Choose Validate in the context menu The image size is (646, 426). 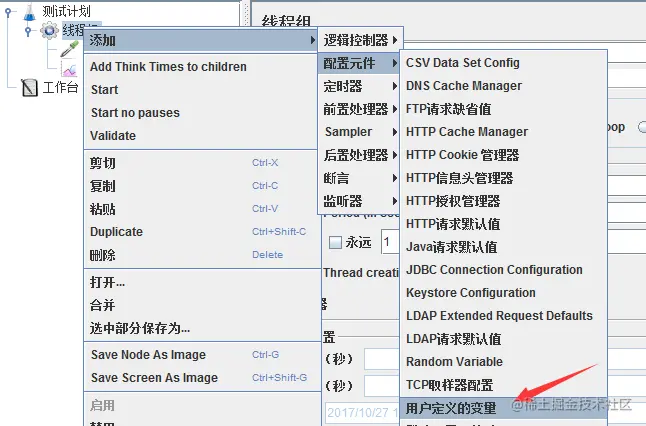point(200,136)
